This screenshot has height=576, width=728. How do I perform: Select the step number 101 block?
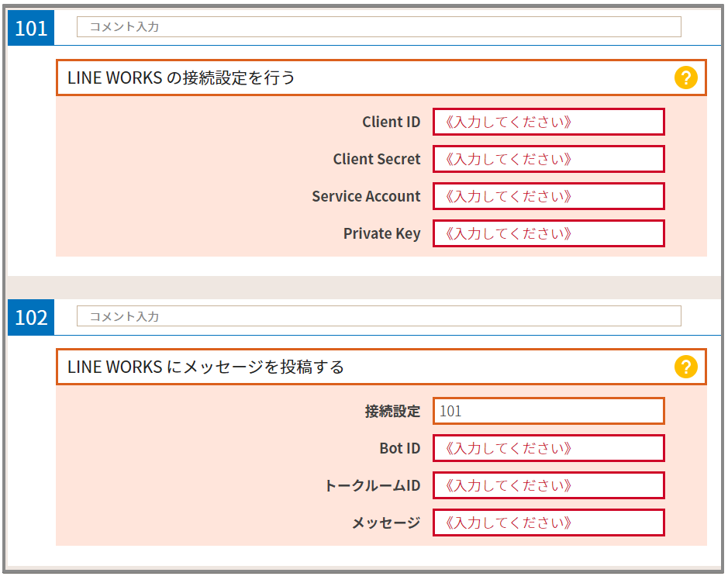click(x=31, y=28)
